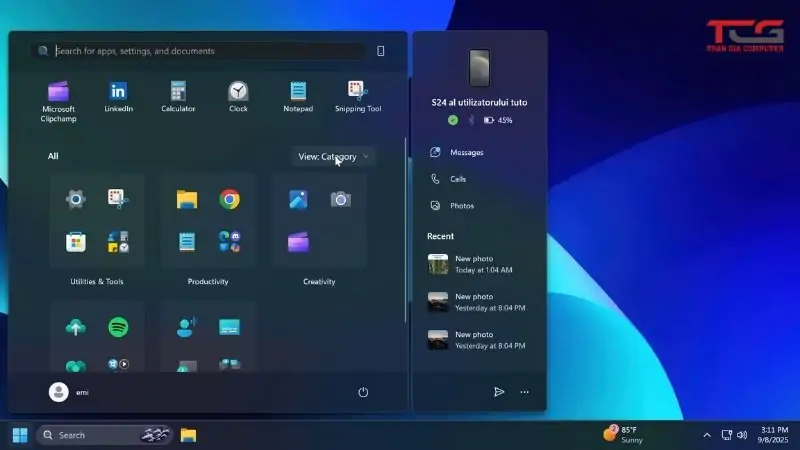Open Camera app in Creativity group
This screenshot has height=450, width=800.
pyautogui.click(x=340, y=199)
